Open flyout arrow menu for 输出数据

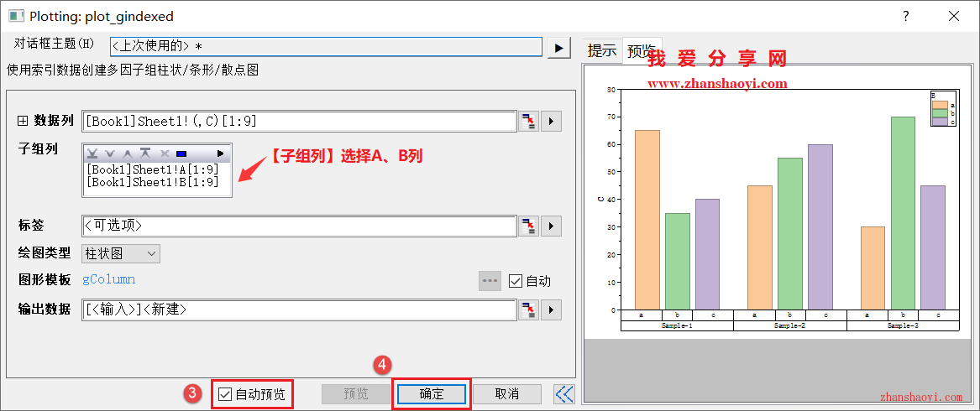(551, 310)
